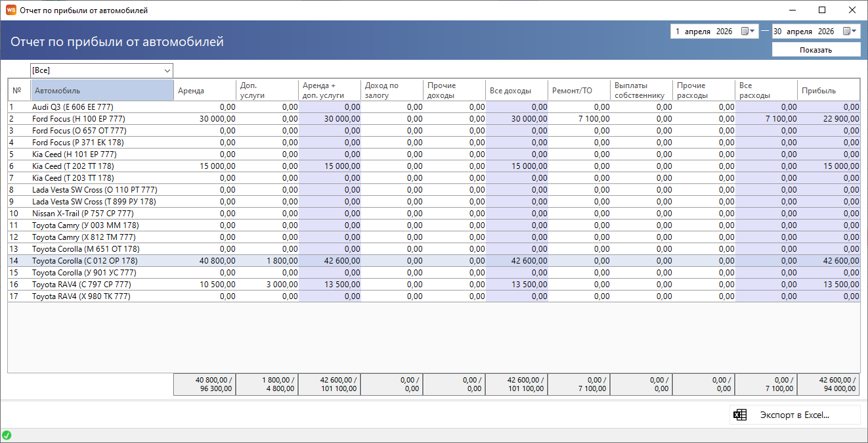Image resolution: width=868 pixels, height=443 pixels.
Task: Click the Выплаты собственнику column header
Action: [x=641, y=91]
